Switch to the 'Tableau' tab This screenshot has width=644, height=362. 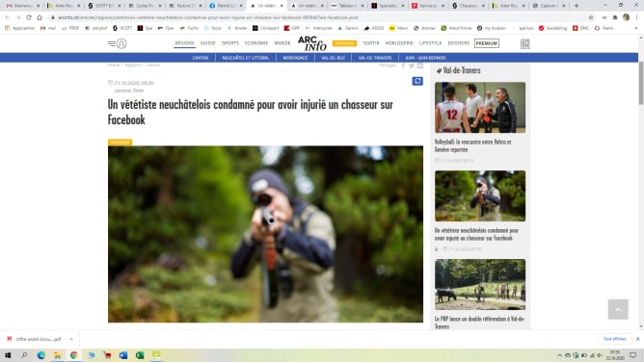pyautogui.click(x=347, y=6)
